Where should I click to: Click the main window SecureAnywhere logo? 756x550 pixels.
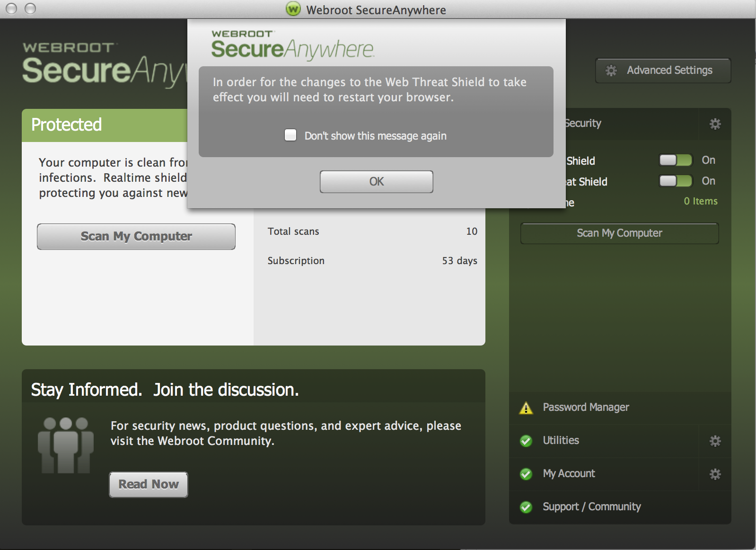pos(105,65)
